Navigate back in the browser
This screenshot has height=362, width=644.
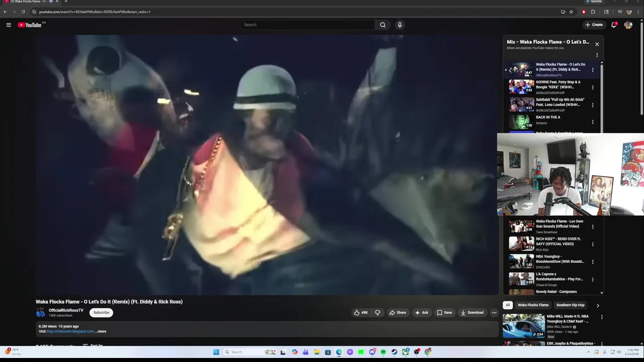(x=5, y=12)
